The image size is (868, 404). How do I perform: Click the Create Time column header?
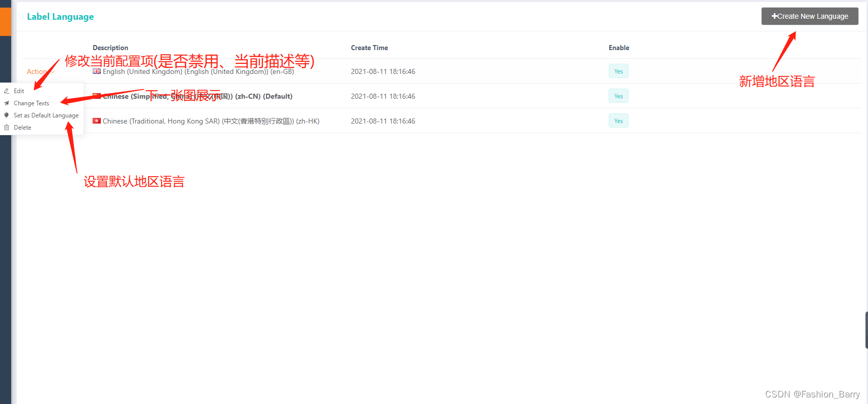tap(369, 48)
